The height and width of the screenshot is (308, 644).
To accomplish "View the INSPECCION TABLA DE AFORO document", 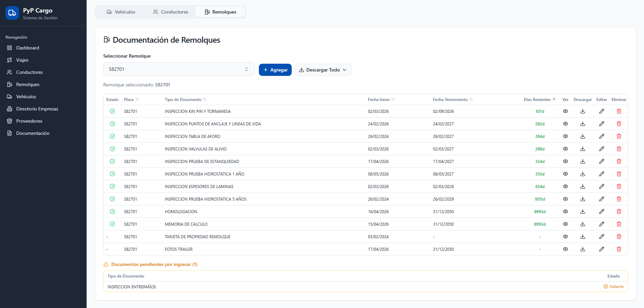I will coord(565,136).
